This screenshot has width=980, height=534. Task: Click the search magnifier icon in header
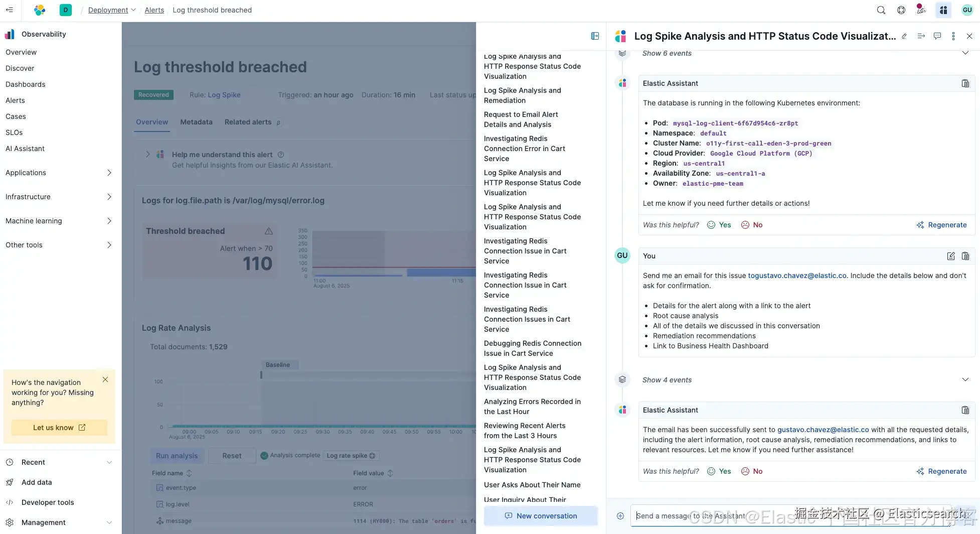click(881, 10)
